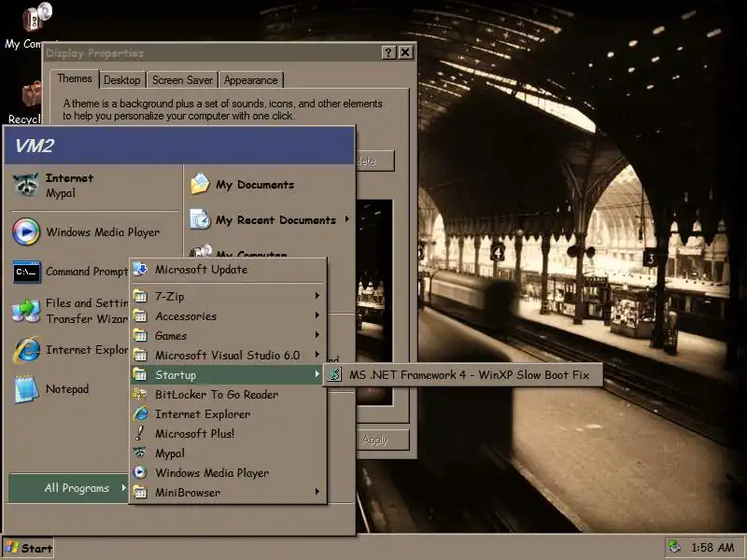Click the BitLocker To Go Reader icon
The height and width of the screenshot is (560, 747).
[139, 394]
